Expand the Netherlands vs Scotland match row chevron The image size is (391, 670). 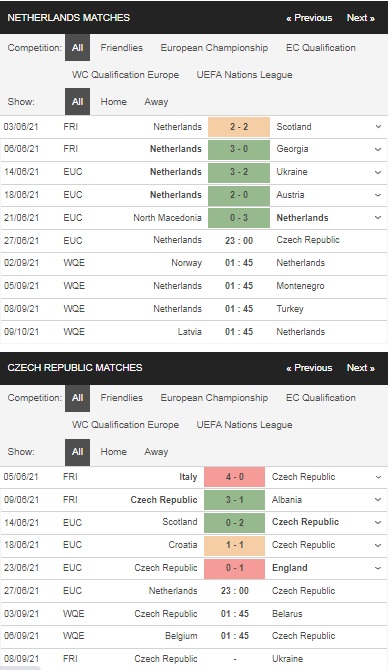click(x=378, y=127)
